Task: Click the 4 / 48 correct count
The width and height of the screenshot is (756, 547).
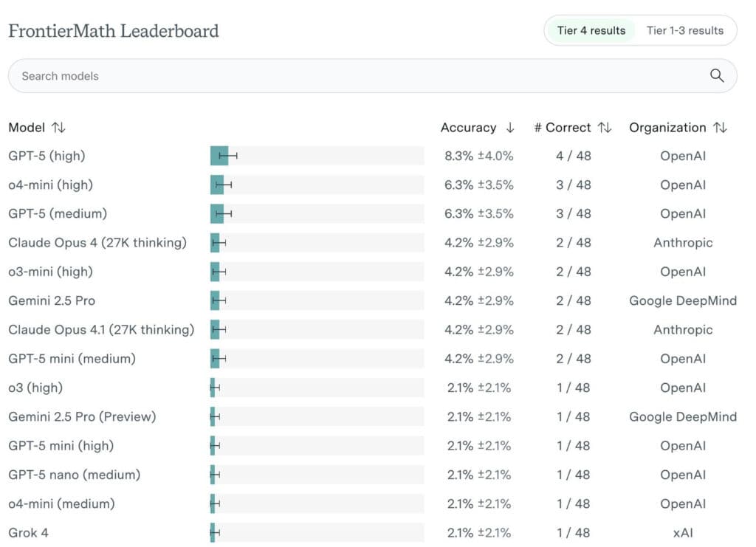Action: pyautogui.click(x=573, y=156)
